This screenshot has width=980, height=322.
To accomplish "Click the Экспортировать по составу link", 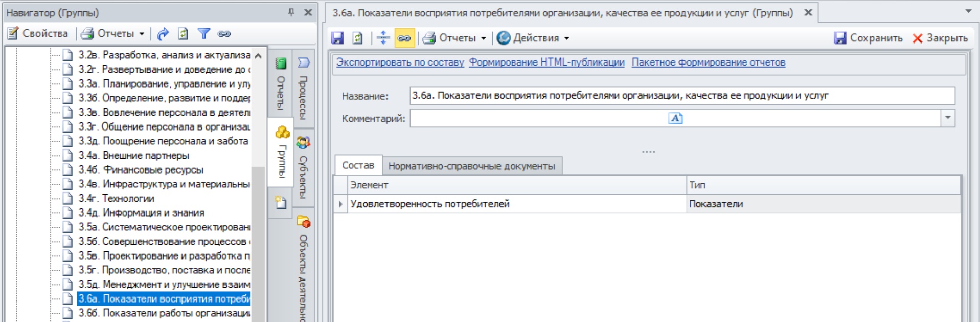I will tap(400, 62).
